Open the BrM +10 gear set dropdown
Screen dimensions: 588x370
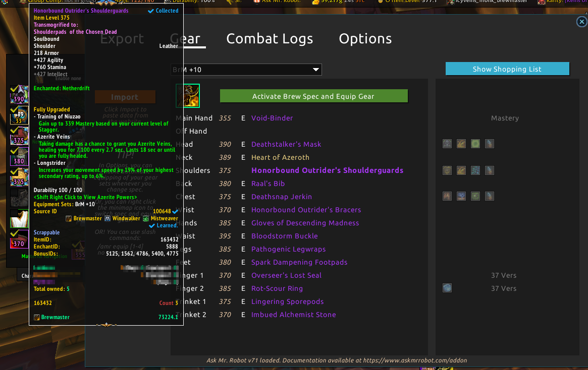(246, 70)
